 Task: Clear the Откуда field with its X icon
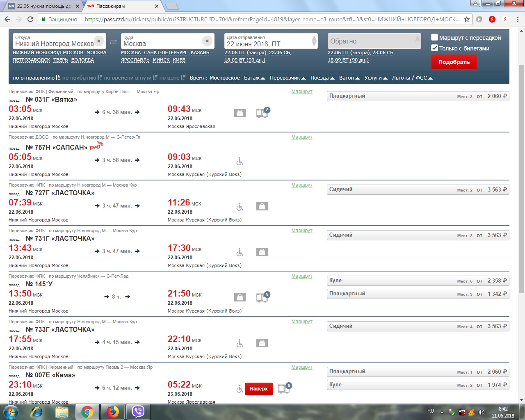click(x=99, y=41)
